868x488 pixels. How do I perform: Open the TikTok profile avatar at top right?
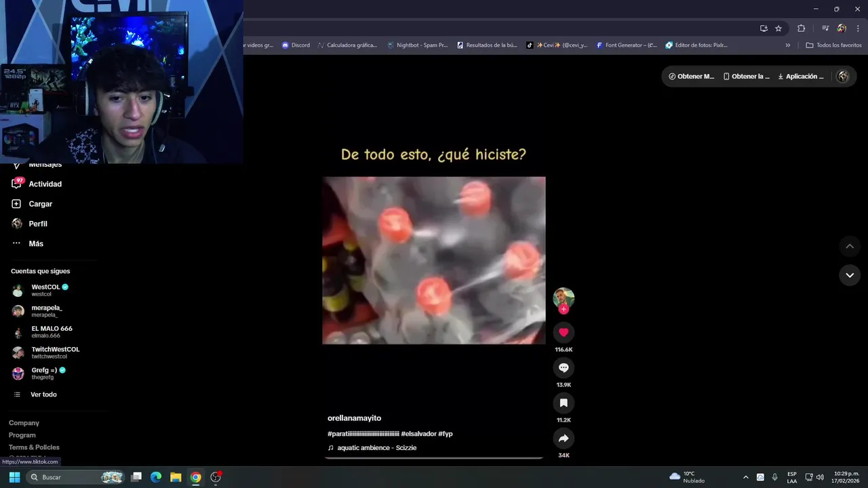click(844, 77)
